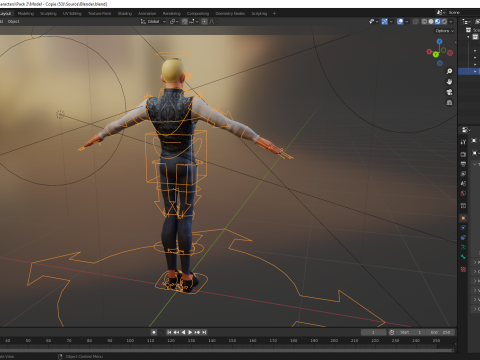This screenshot has width=480, height=360.
Task: Switch to the Geometry Nodes workspace tab
Action: 230,14
